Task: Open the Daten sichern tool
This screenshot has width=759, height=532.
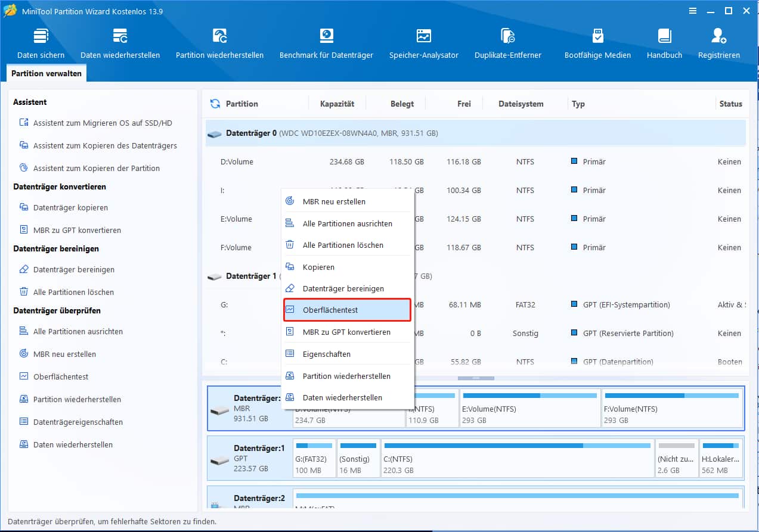Action: click(41, 43)
